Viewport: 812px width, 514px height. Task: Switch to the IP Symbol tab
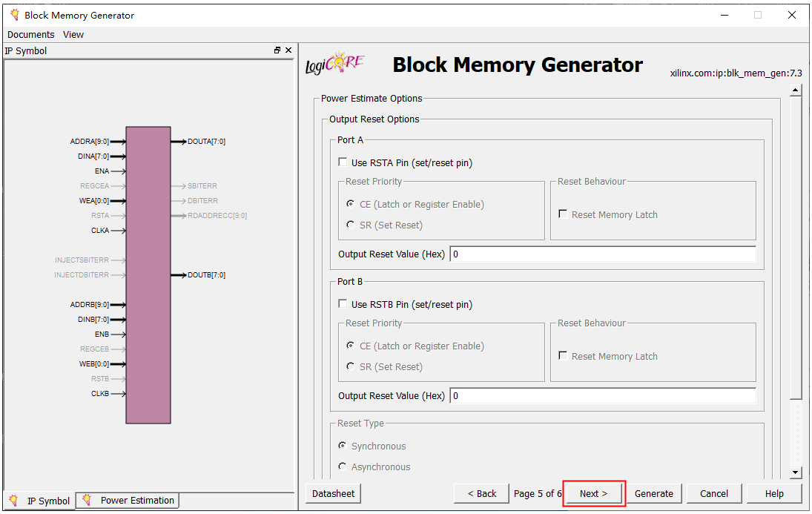point(40,501)
